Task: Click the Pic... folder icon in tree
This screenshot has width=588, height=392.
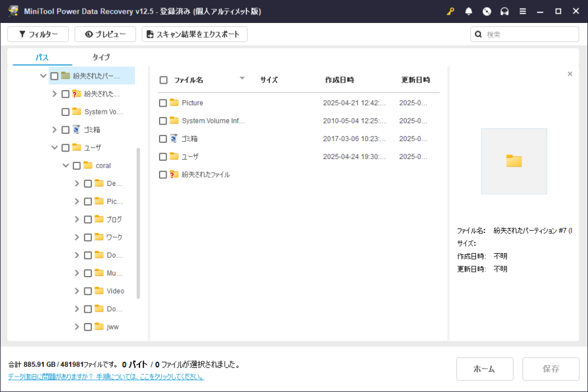Action: [99, 201]
